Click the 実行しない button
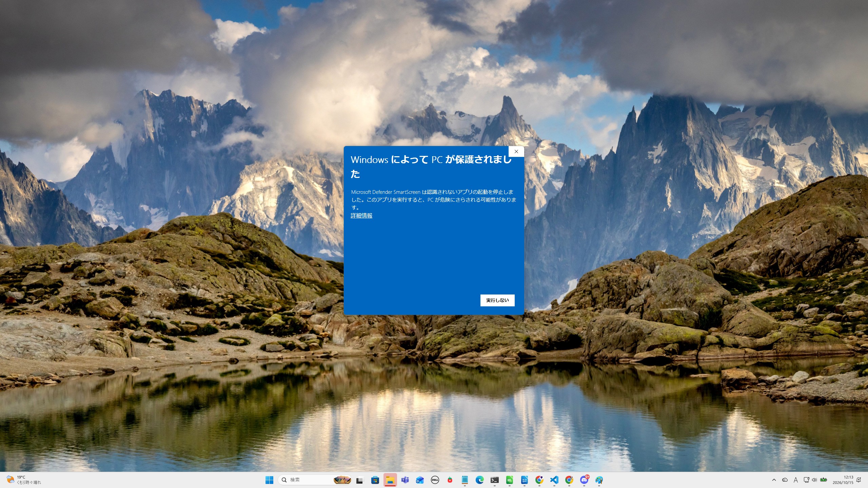868x488 pixels. pos(497,300)
